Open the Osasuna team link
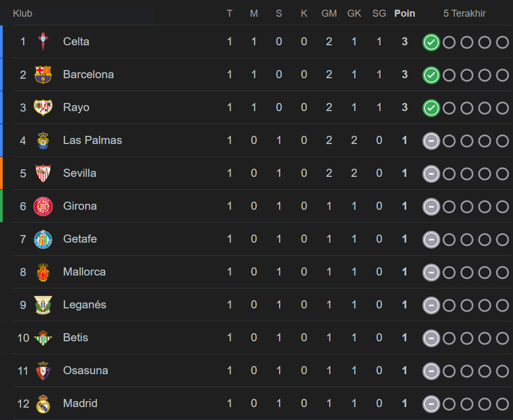Screen dimensions: 513x420 point(85,370)
